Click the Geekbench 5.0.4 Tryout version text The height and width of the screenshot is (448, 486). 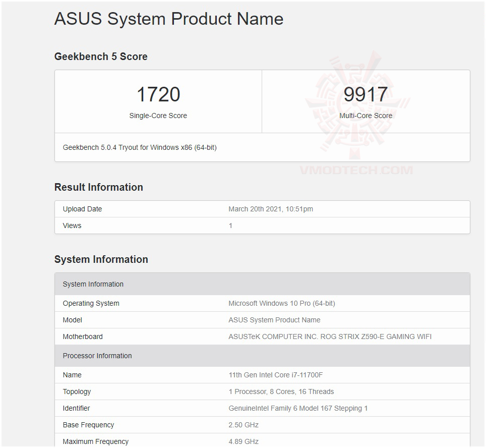[x=140, y=147]
